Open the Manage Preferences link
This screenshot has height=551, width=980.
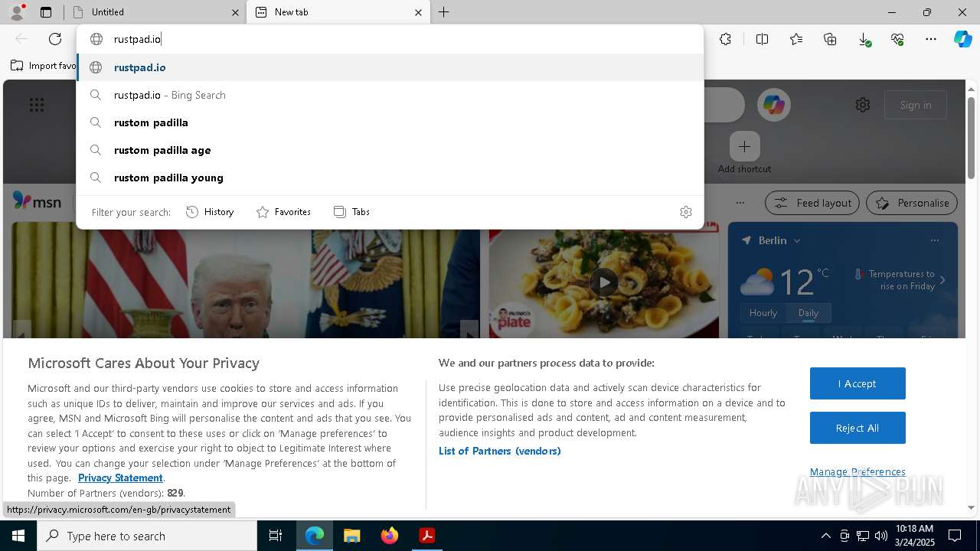click(857, 471)
